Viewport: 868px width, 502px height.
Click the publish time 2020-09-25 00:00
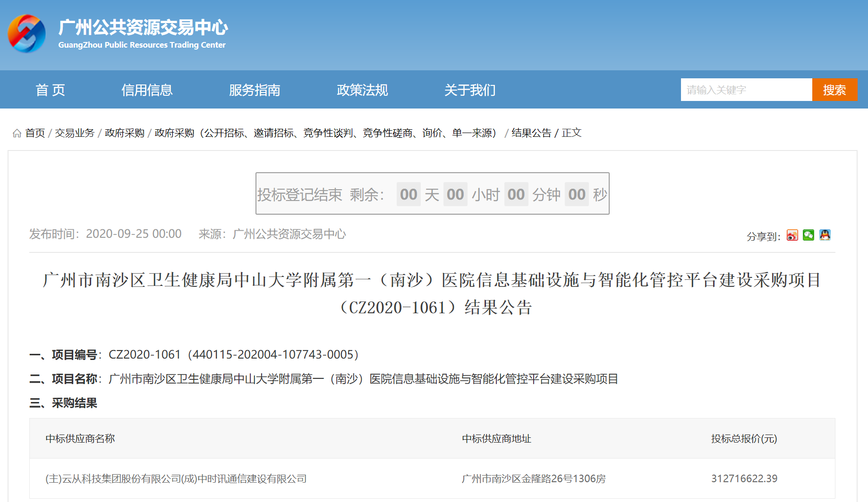point(134,234)
